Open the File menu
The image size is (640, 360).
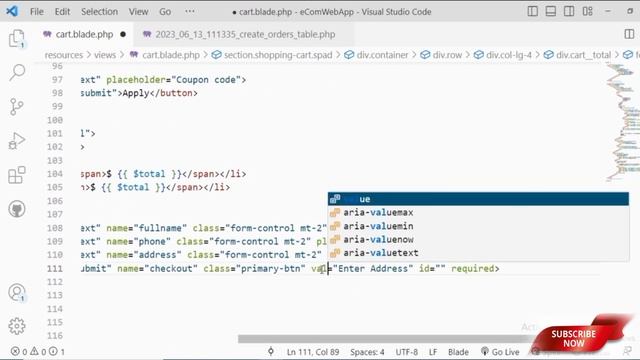point(37,12)
